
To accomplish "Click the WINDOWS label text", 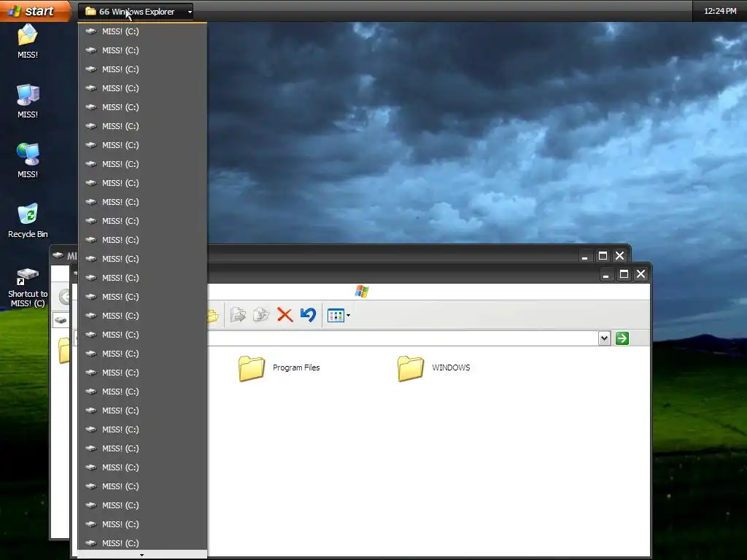I will tap(451, 367).
